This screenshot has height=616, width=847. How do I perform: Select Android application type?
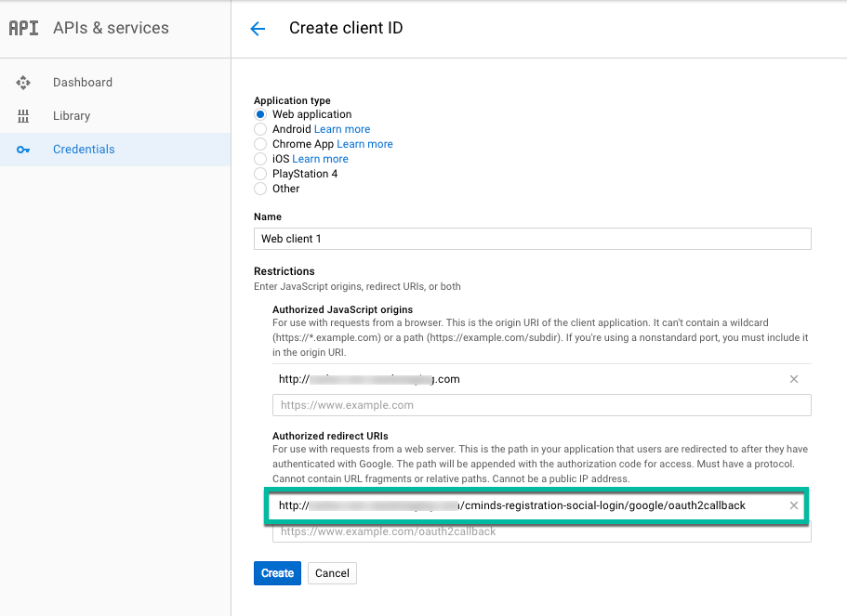click(260, 129)
